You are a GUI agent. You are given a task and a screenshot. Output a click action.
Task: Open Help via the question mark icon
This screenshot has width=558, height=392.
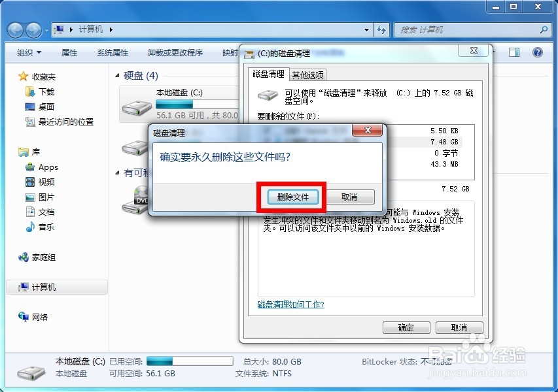click(538, 52)
